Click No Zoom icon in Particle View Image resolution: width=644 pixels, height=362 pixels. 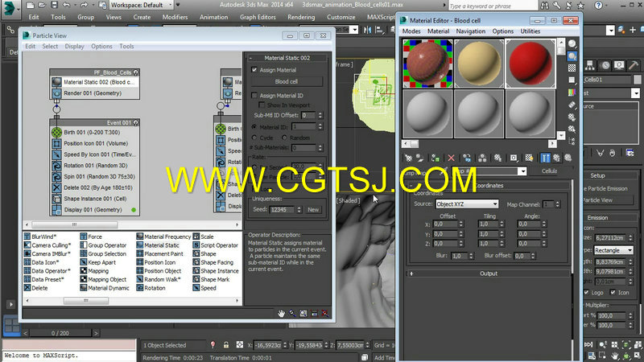(x=325, y=314)
